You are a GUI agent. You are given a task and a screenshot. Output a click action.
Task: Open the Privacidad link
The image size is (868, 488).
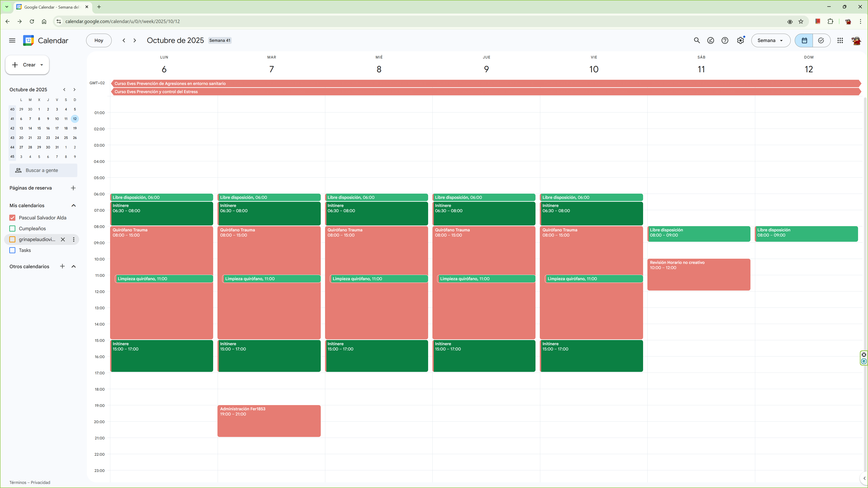point(40,482)
